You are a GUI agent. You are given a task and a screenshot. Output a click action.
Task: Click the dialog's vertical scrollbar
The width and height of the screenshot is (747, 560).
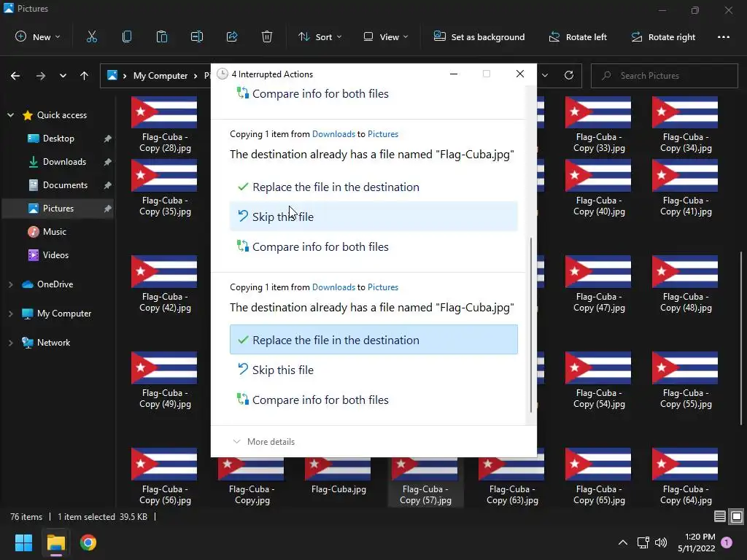[x=531, y=324]
